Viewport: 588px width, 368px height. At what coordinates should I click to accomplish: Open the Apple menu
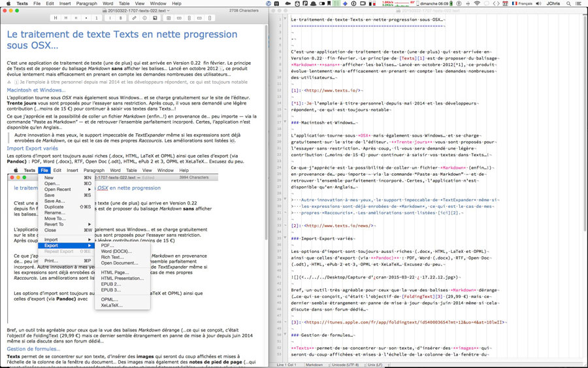click(x=8, y=3)
